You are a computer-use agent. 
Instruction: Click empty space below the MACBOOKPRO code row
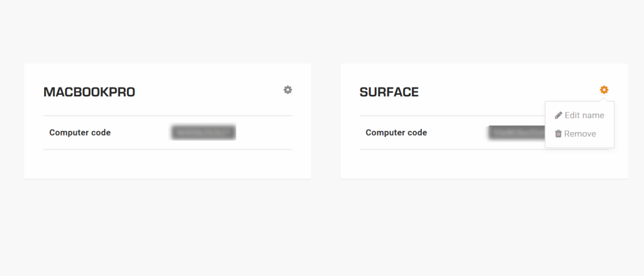point(167,163)
